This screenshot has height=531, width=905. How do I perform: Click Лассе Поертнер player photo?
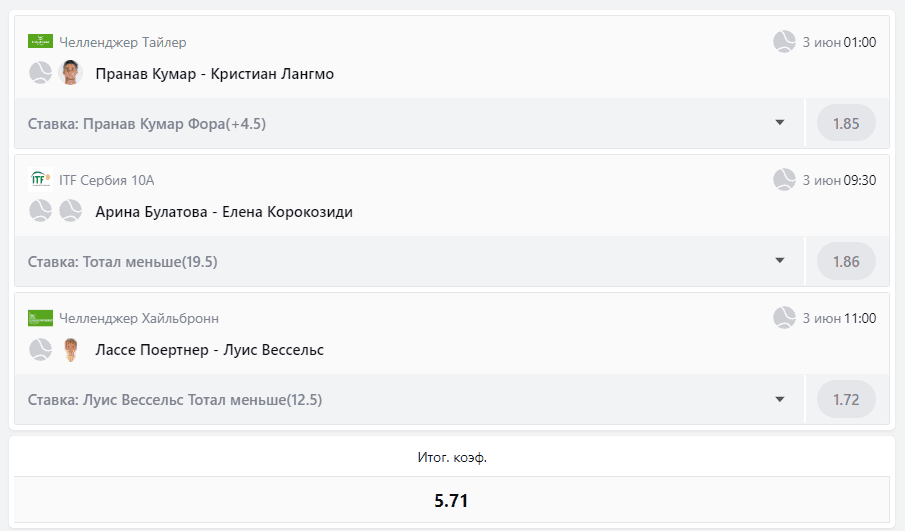click(70, 350)
